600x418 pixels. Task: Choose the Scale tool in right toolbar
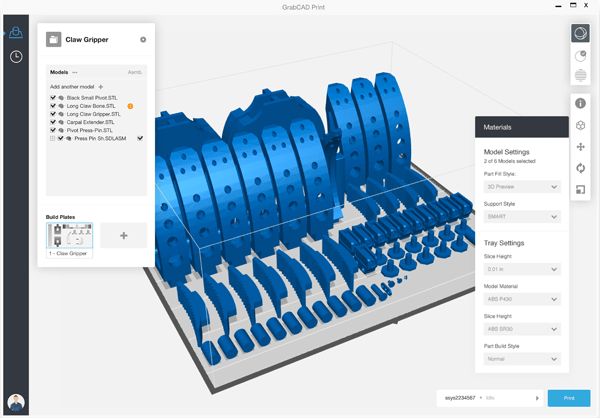[580, 189]
